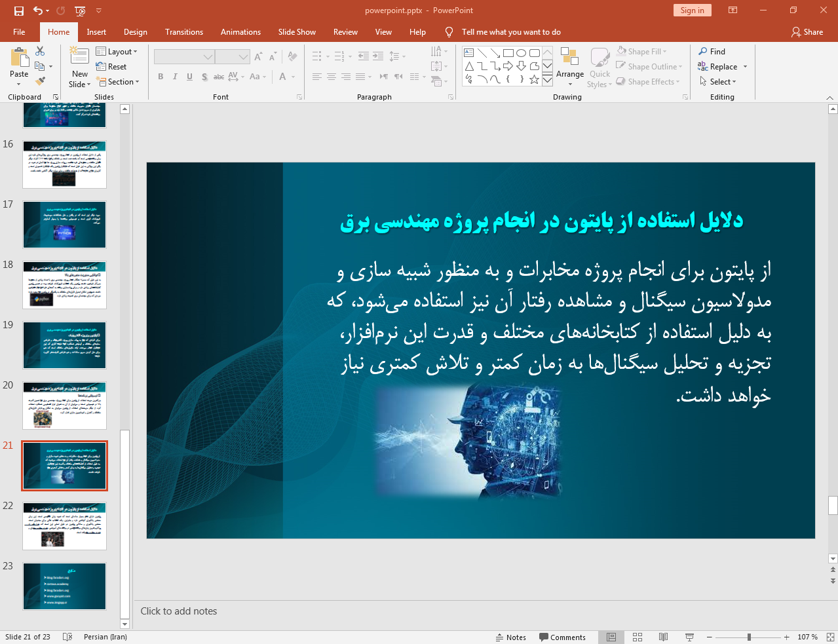Open Shape Effects dropdown
Image resolution: width=838 pixels, height=644 pixels.
point(648,81)
